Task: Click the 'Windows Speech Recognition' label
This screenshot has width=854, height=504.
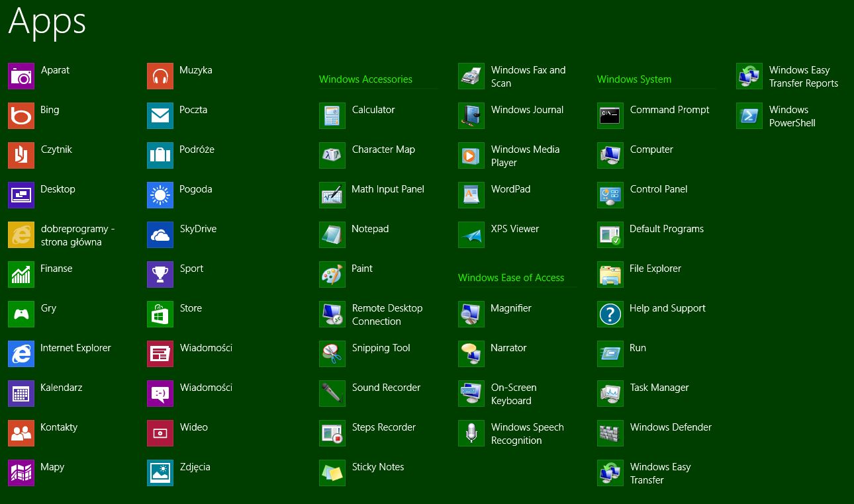Action: (x=528, y=434)
